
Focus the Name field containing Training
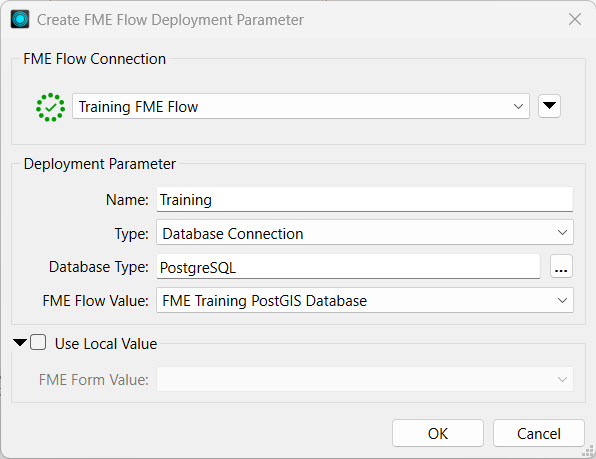click(365, 199)
